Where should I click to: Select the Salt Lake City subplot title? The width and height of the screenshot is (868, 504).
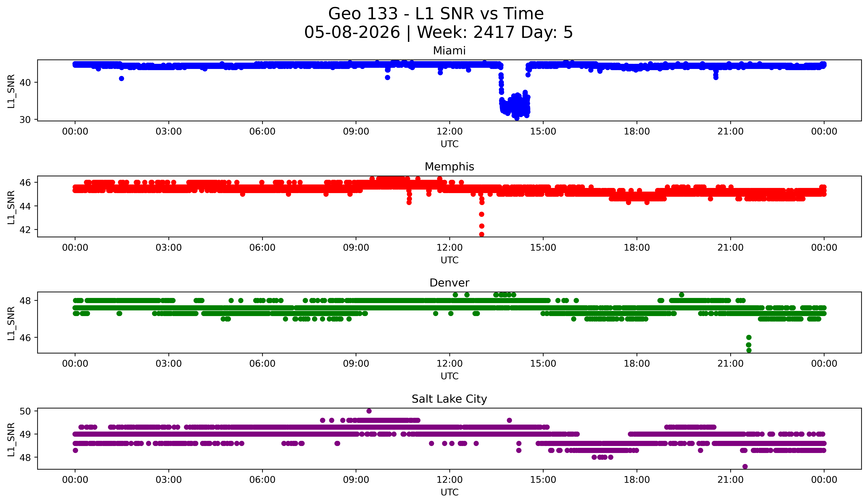coord(449,399)
